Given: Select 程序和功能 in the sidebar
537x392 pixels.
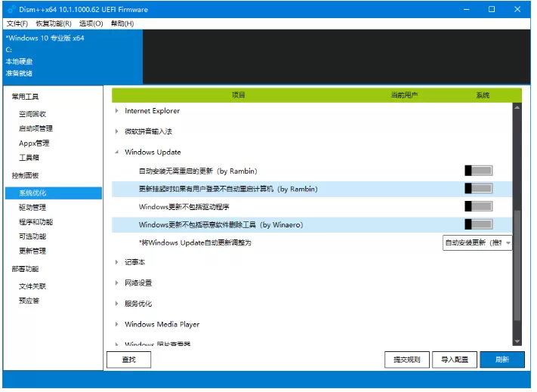Looking at the screenshot, I should click(36, 224).
